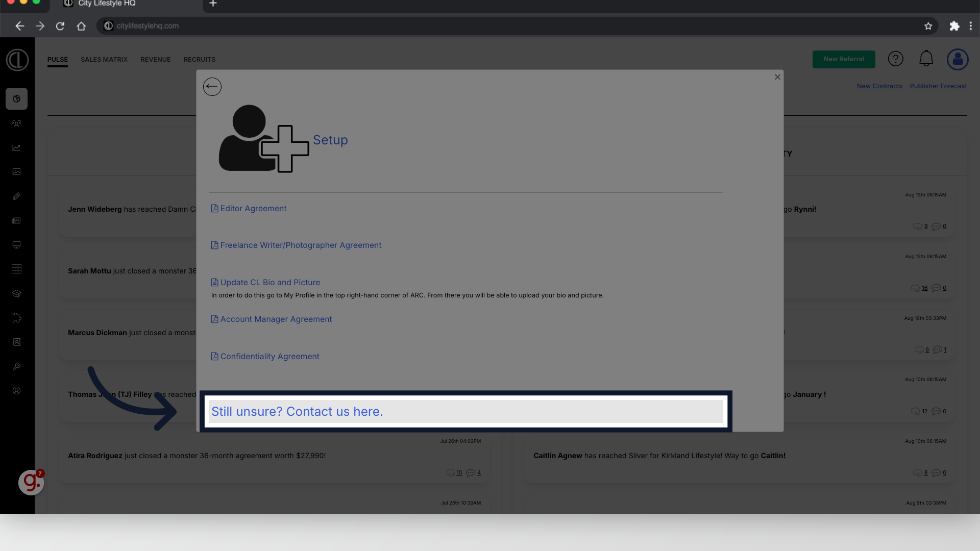Bookmark the page with the star icon
The image size is (980, 551).
point(928,26)
